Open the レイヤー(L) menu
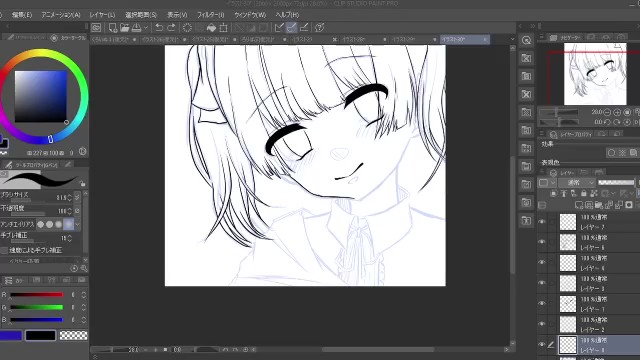640x360 pixels. [102, 15]
